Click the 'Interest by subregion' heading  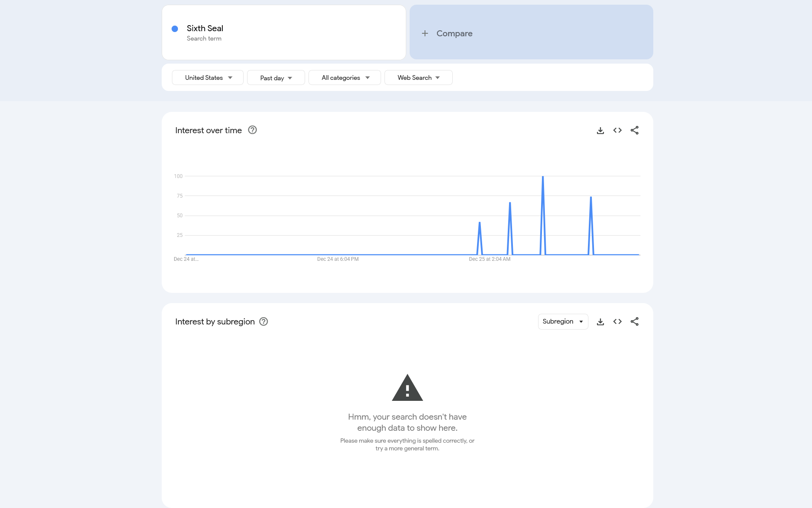215,322
